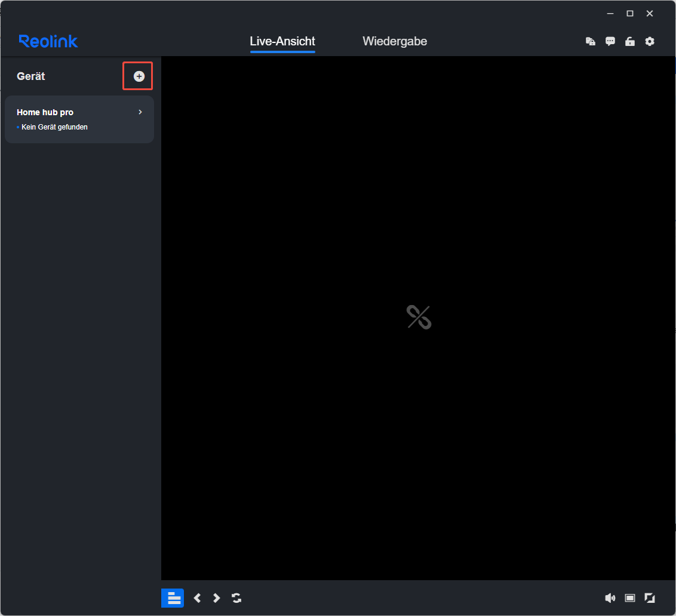Screen dimensions: 676x616
Task: Click the refresh cycle icon
Action: tap(236, 598)
